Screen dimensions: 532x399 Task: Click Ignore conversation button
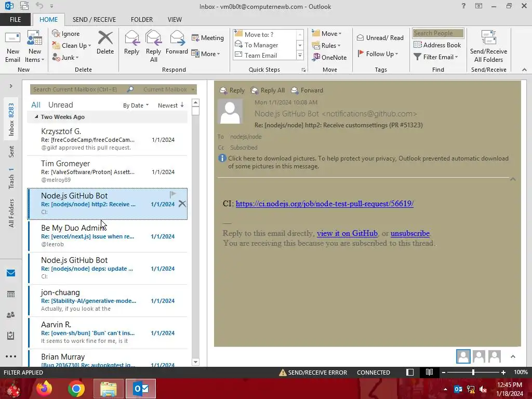[x=66, y=34]
